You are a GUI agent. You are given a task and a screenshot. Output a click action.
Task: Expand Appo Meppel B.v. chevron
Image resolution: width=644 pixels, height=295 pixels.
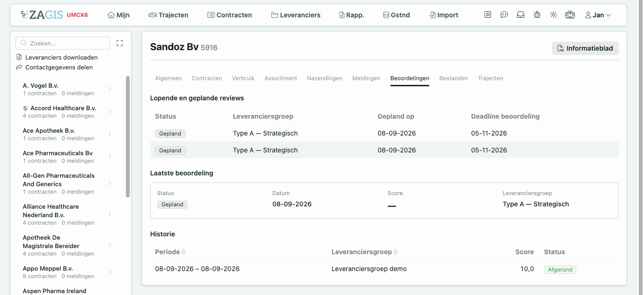click(x=110, y=272)
